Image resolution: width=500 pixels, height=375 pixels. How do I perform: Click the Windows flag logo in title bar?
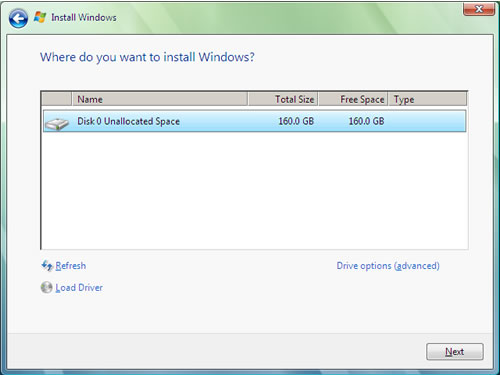coord(40,17)
